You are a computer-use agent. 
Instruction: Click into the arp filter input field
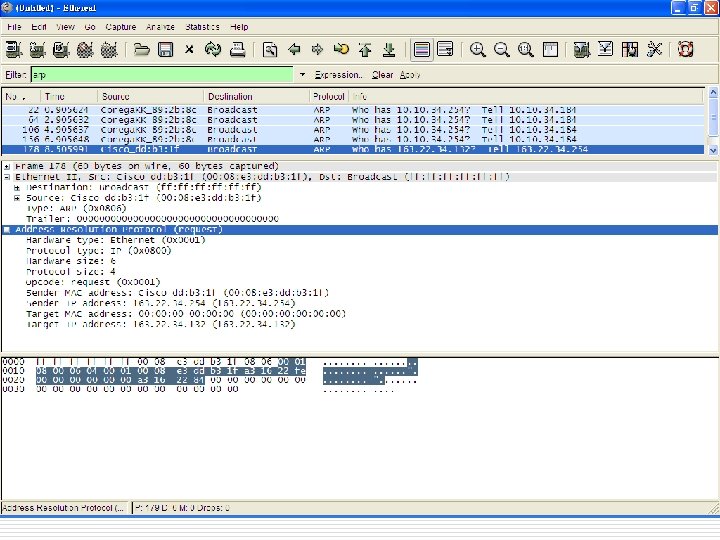point(162,75)
